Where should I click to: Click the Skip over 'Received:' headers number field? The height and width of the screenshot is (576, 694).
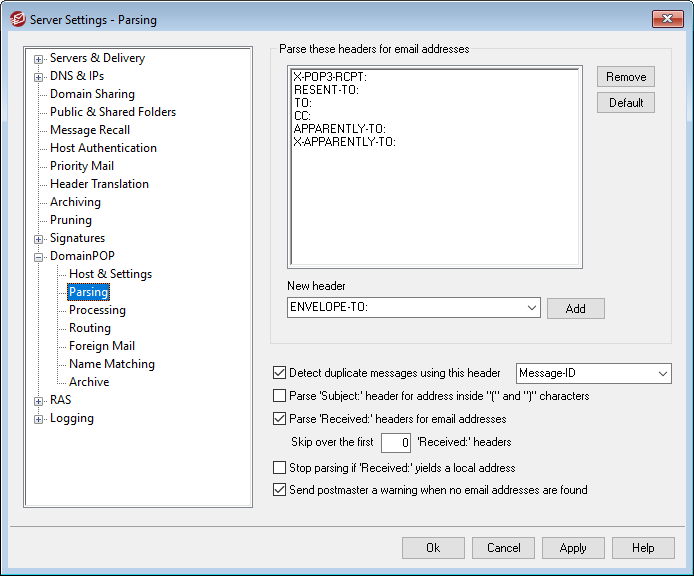tap(396, 442)
